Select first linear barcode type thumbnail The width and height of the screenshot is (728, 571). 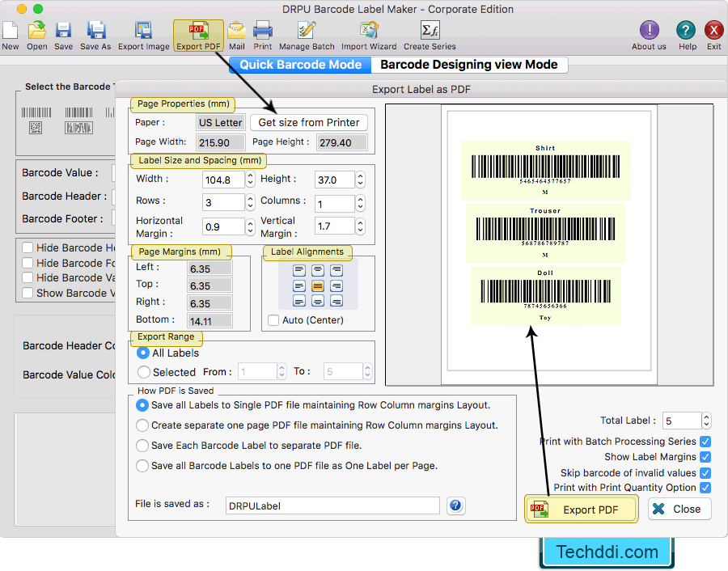[x=36, y=112]
